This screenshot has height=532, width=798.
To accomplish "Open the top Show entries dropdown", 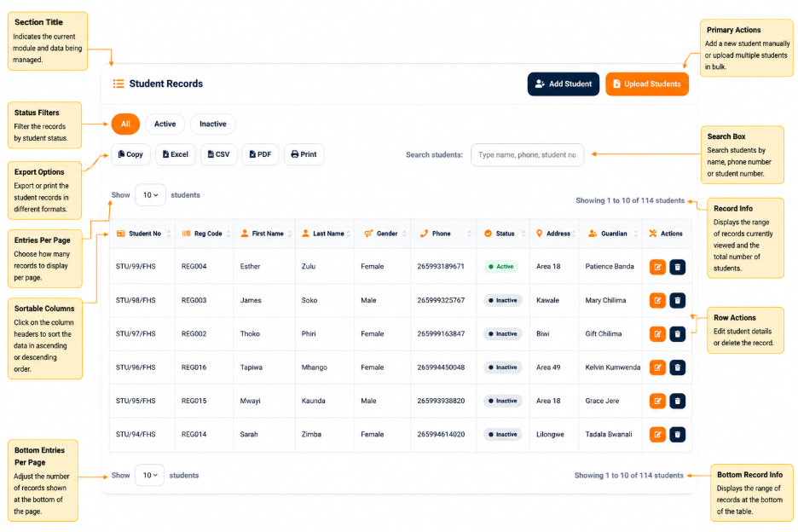I will click(150, 195).
